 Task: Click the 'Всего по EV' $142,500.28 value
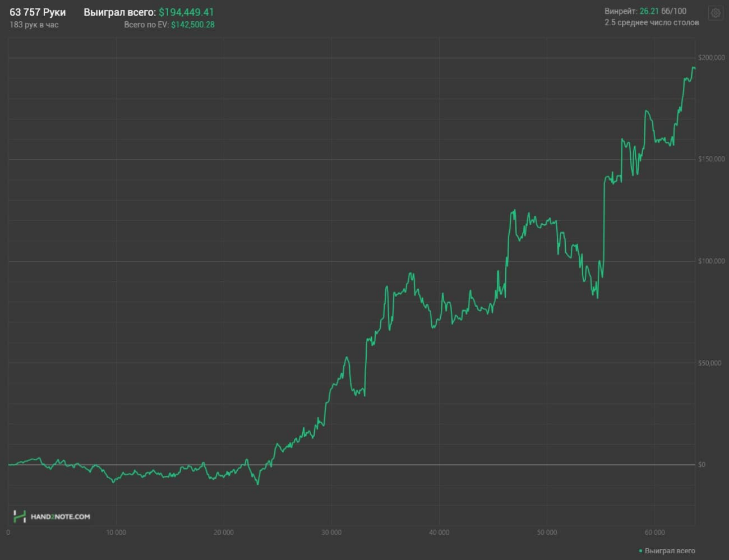[192, 25]
